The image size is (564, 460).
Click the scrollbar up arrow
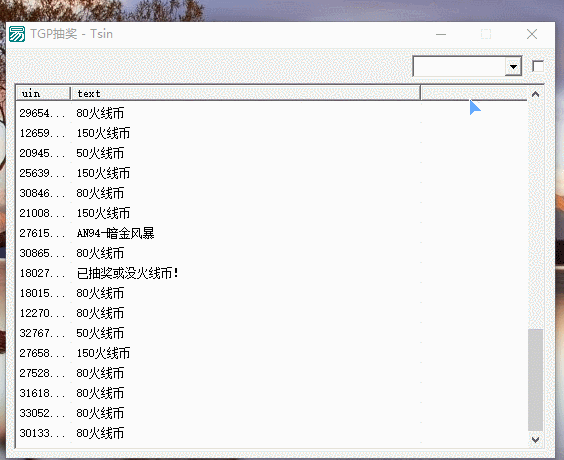click(535, 94)
